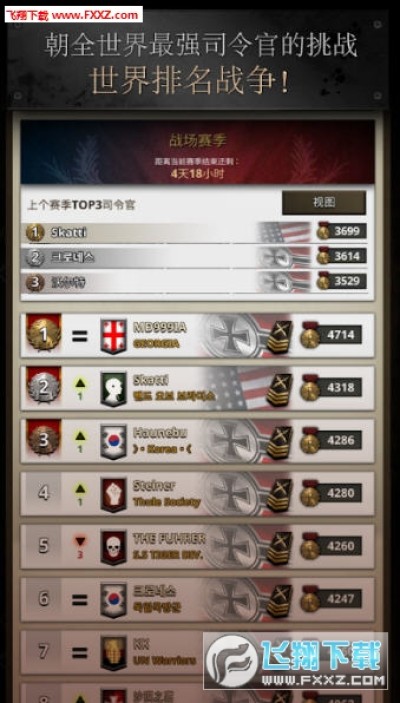This screenshot has height=703, width=400.
Task: Click the green up arrow beside Skatti
Action: pos(80,388)
